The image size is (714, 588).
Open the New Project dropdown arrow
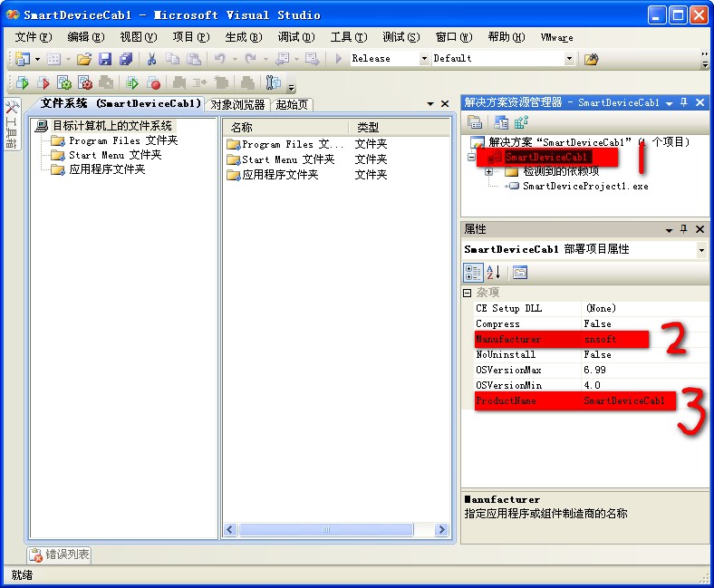point(37,59)
